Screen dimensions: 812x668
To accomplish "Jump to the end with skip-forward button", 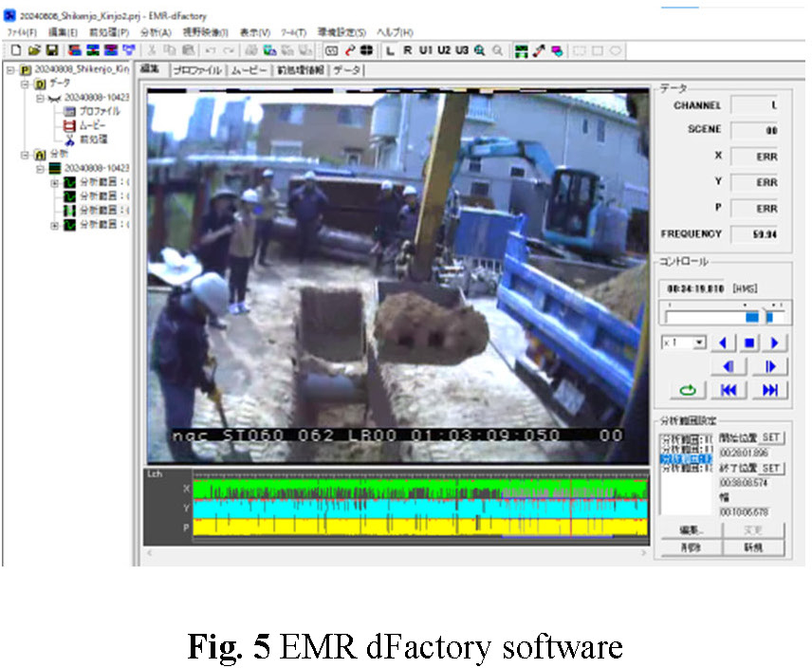I will pos(770,390).
